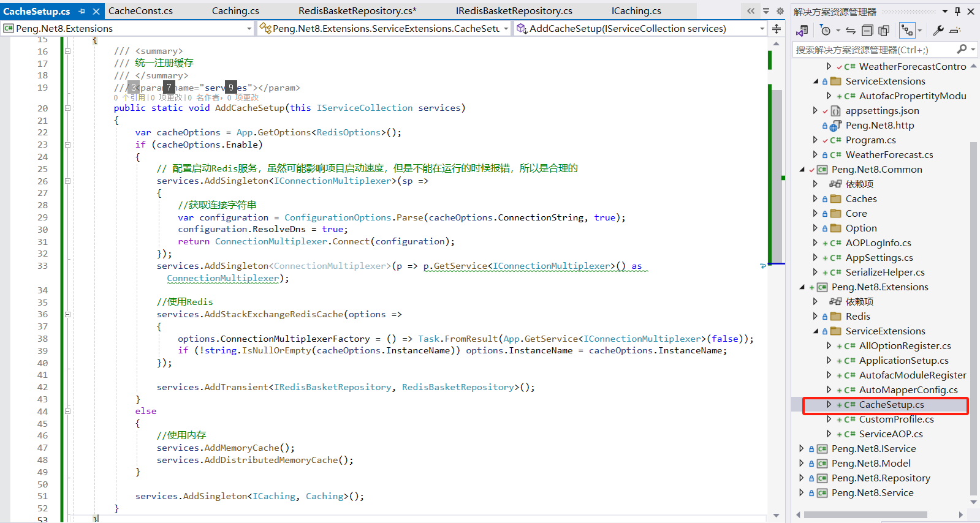Screen dimensions: 980x523
Task: Switch to the RedisBasketRepository.cs* tab
Action: pyautogui.click(x=357, y=10)
